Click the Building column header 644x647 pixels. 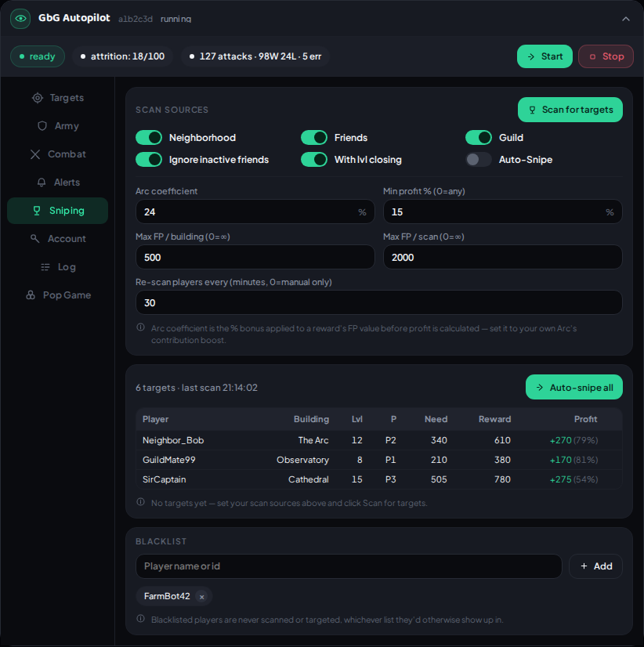click(311, 419)
